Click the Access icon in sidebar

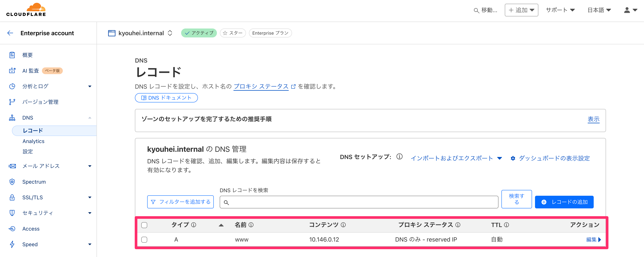[12, 229]
